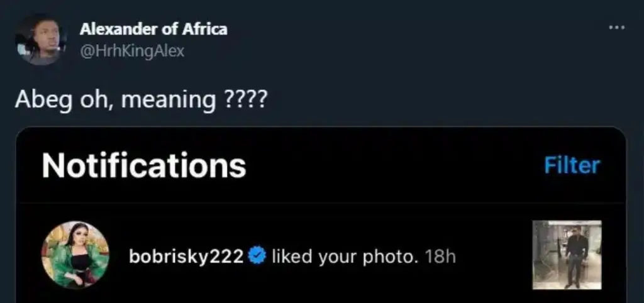Open the Filter option in Notifications
Image resolution: width=644 pixels, height=303 pixels.
pyautogui.click(x=572, y=165)
